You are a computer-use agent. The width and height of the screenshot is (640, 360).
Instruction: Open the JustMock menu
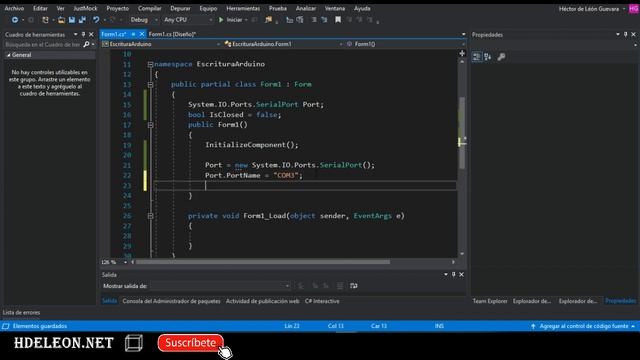(85, 8)
